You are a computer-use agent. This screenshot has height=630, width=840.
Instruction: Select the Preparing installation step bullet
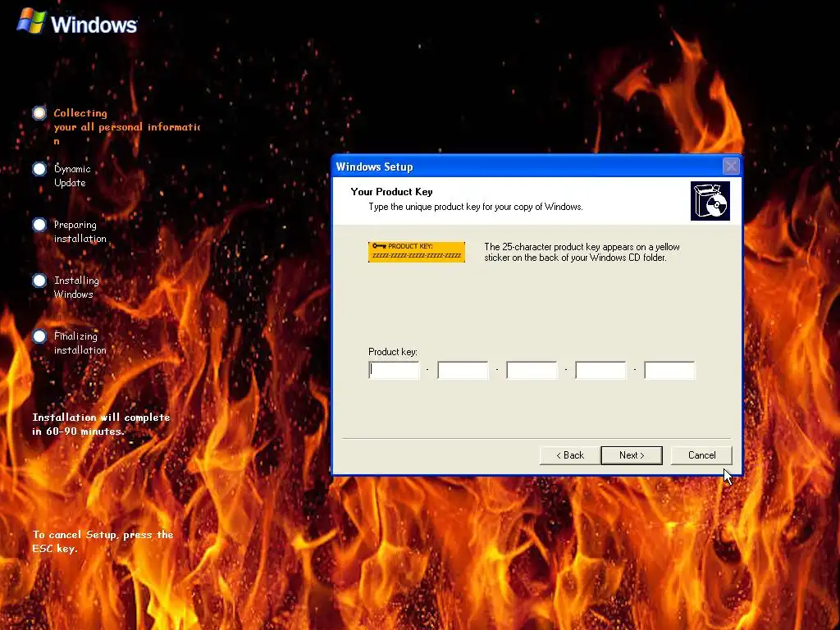tap(39, 225)
